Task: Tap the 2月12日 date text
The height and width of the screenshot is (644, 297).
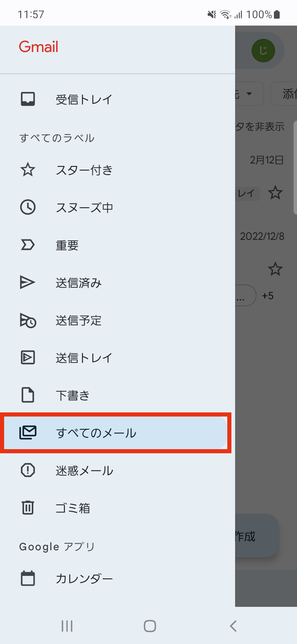Action: (267, 160)
